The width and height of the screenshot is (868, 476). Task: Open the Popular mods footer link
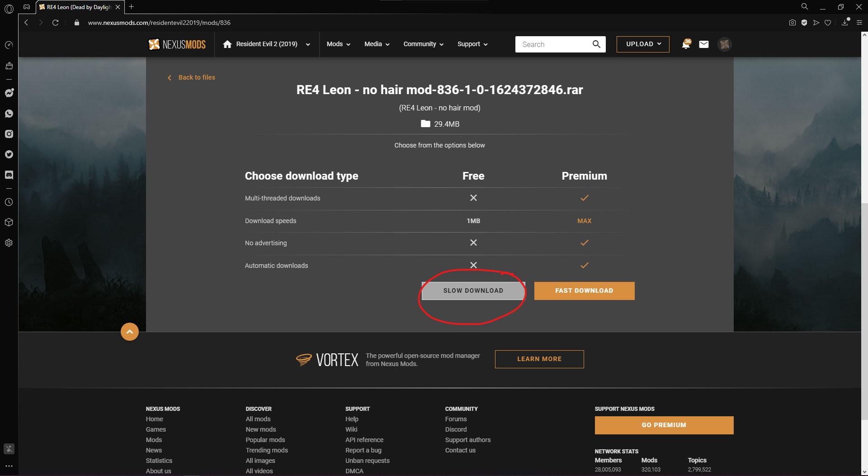[x=265, y=440]
